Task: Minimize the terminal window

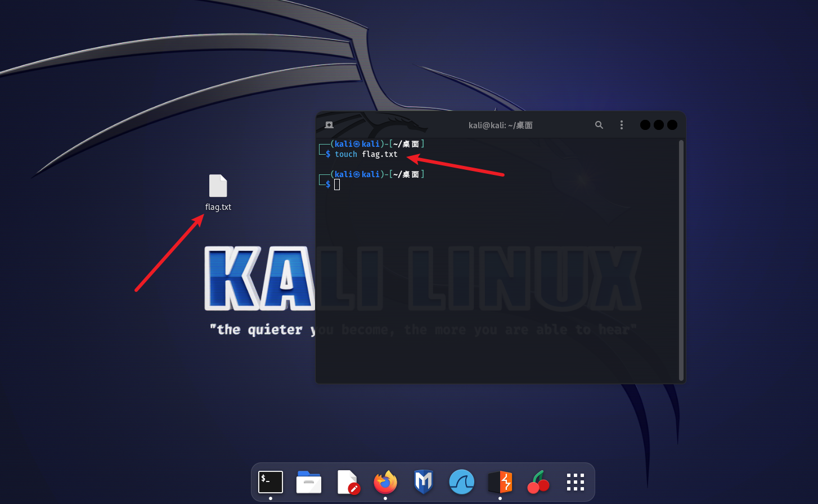Action: (645, 125)
